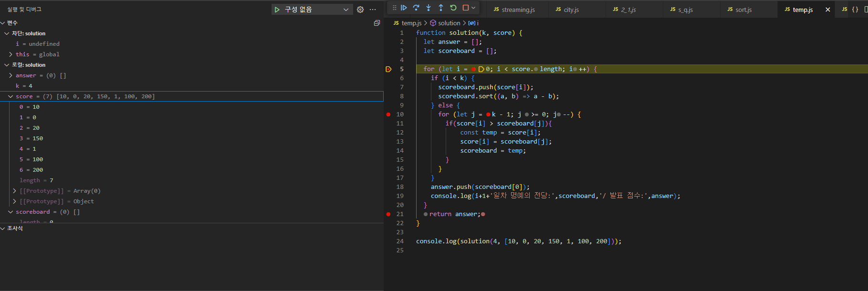Expand the 'this = global' entry
868x291 pixels.
(x=10, y=54)
